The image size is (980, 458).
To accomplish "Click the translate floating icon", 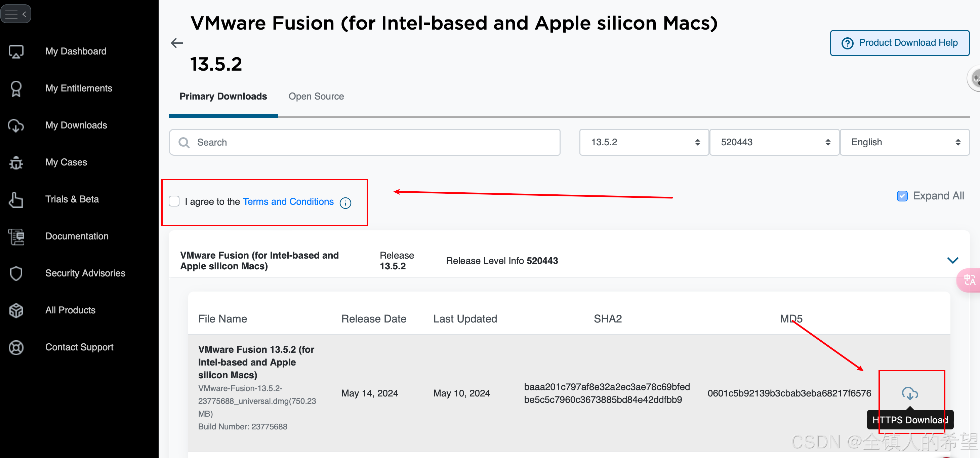I will tap(969, 280).
